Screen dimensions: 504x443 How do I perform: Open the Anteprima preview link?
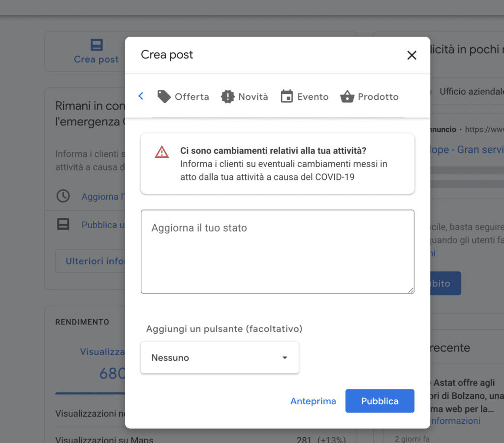click(x=313, y=401)
